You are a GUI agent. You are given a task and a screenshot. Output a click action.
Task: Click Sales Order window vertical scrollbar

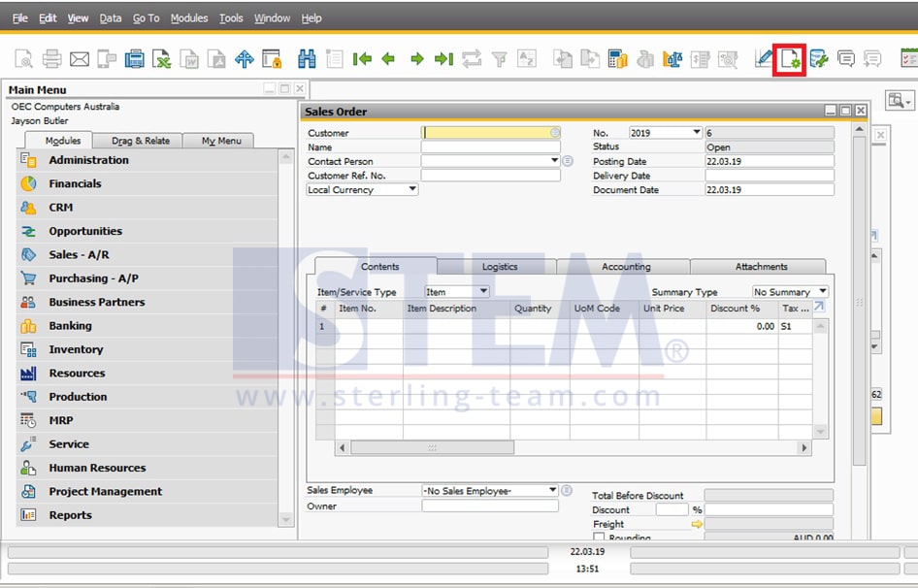(x=859, y=301)
